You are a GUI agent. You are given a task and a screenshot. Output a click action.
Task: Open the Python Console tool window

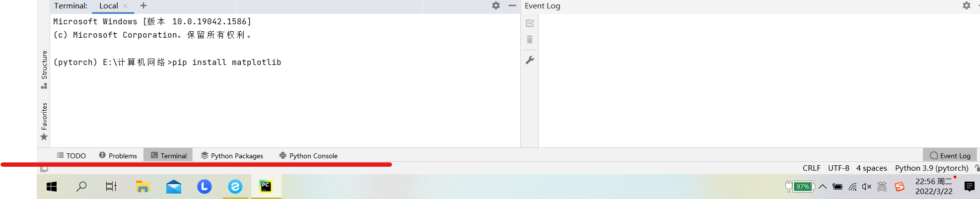click(308, 155)
